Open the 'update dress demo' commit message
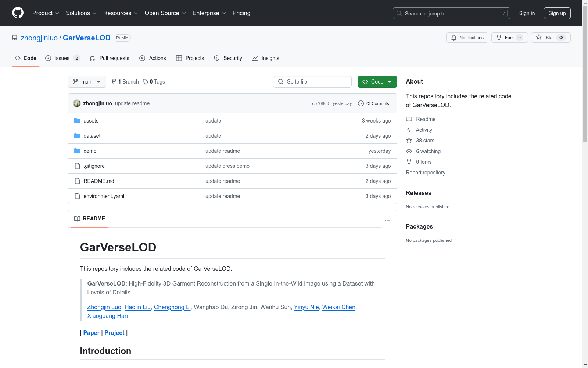This screenshot has width=588, height=368. pos(227,166)
